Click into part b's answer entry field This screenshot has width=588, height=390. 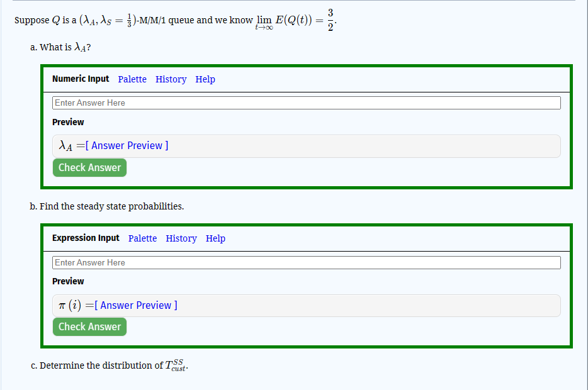click(306, 262)
